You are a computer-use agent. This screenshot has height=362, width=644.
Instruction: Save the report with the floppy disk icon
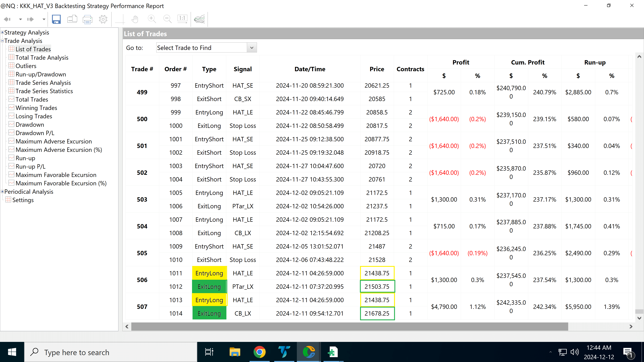click(56, 19)
